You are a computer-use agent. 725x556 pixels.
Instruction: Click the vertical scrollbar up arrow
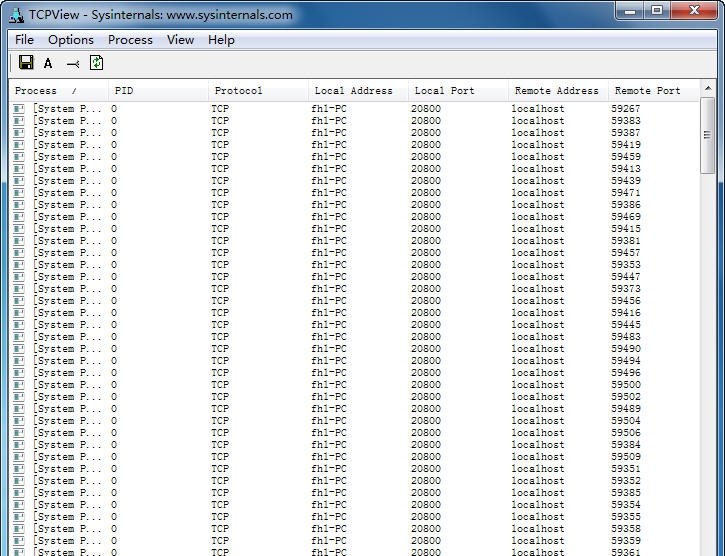pos(707,88)
